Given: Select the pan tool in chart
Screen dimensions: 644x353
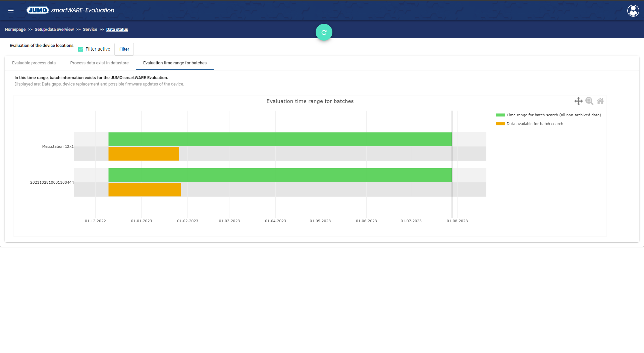Looking at the screenshot, I should click(578, 101).
